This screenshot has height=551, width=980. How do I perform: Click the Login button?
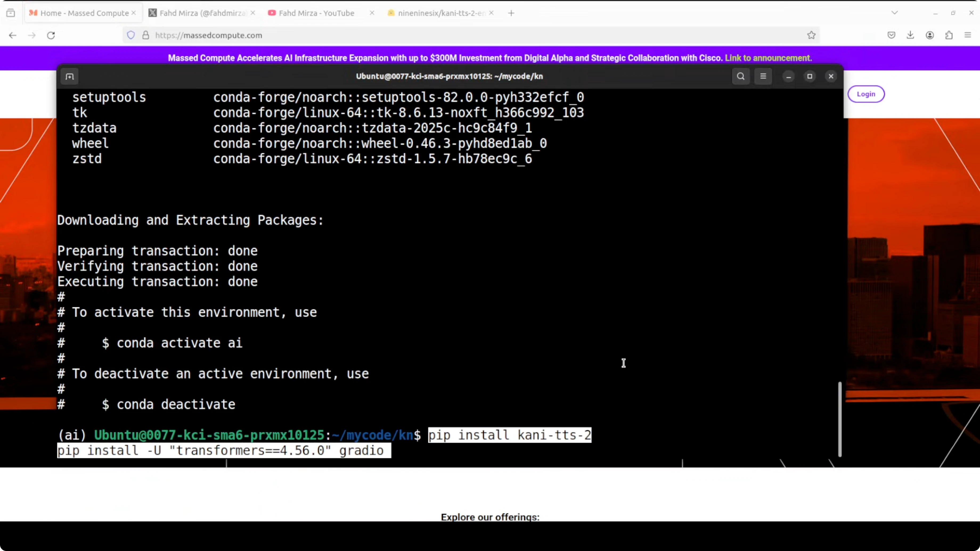[866, 94]
